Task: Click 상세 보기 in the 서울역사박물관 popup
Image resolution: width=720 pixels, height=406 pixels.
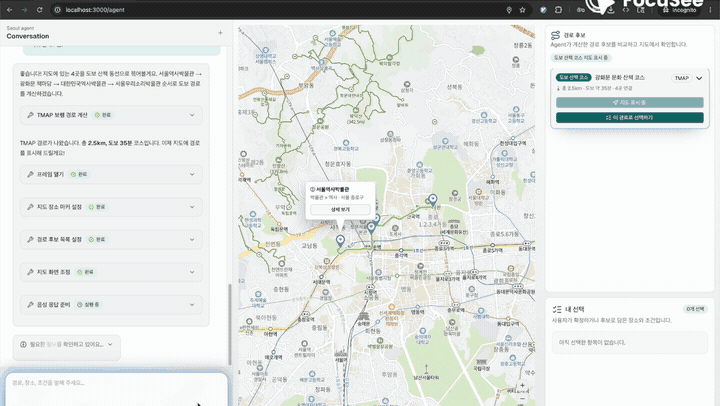Action: (340, 209)
